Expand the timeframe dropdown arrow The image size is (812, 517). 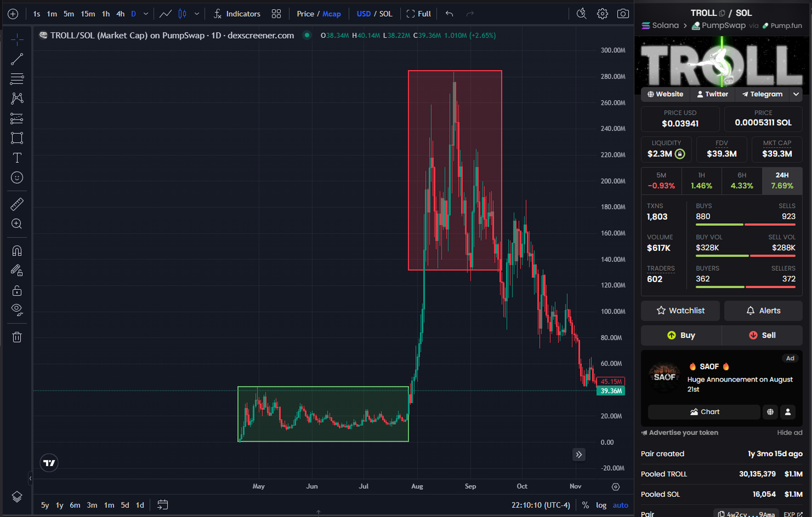pyautogui.click(x=145, y=13)
